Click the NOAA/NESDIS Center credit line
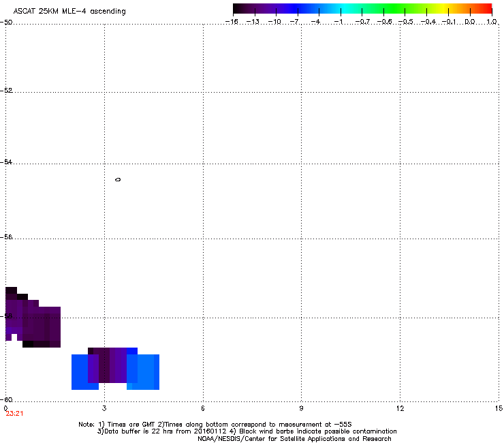The image size is (504, 443). coord(294,439)
